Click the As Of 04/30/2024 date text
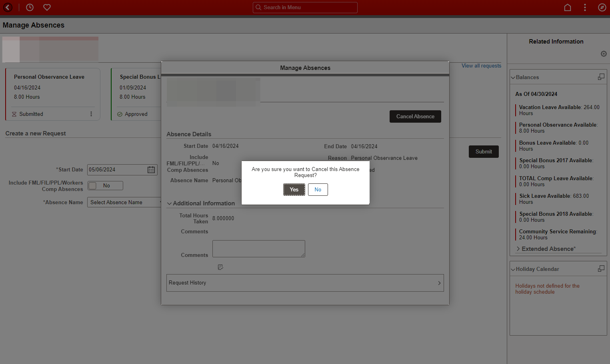The height and width of the screenshot is (364, 610). coord(536,94)
